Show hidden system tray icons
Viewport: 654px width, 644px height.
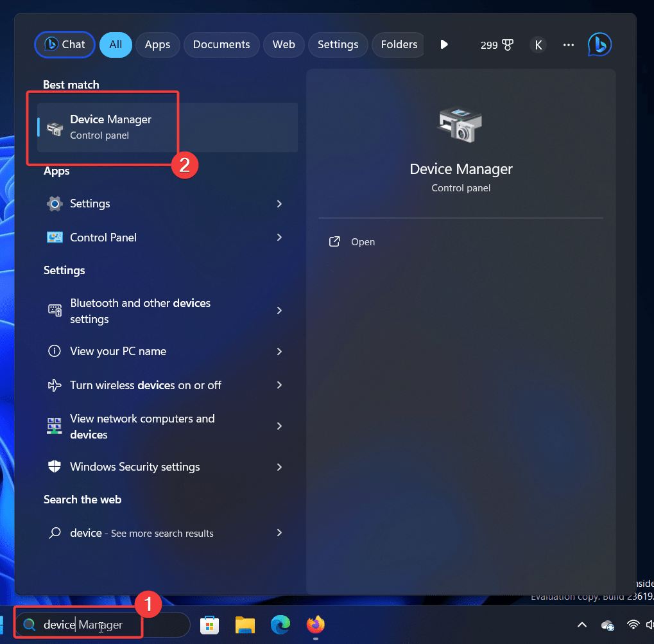tap(582, 625)
